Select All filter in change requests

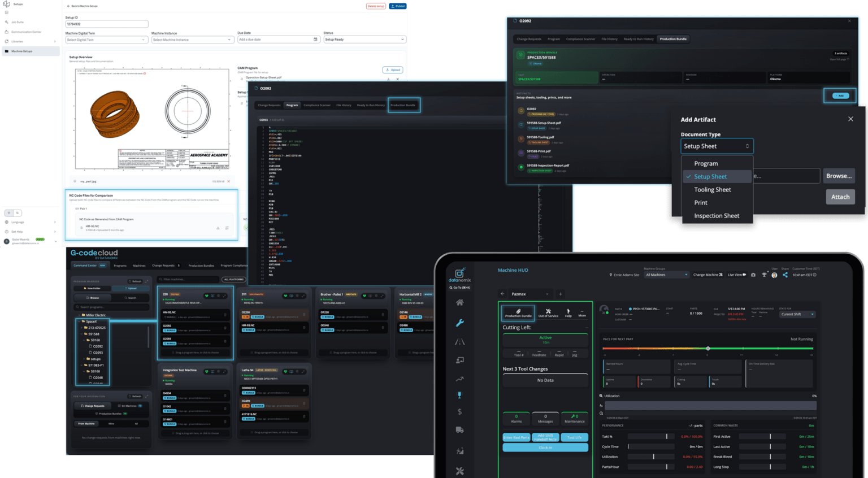[136, 424]
